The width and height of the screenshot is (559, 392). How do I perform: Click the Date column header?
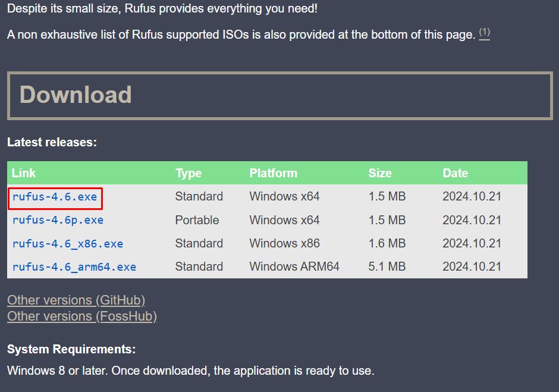tap(455, 173)
